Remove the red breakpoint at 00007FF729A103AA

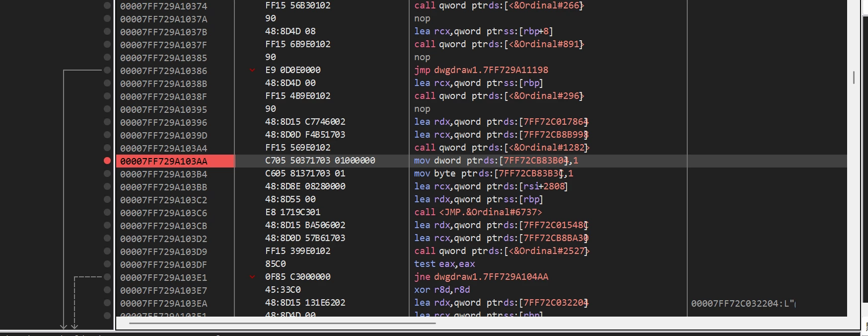pos(107,161)
